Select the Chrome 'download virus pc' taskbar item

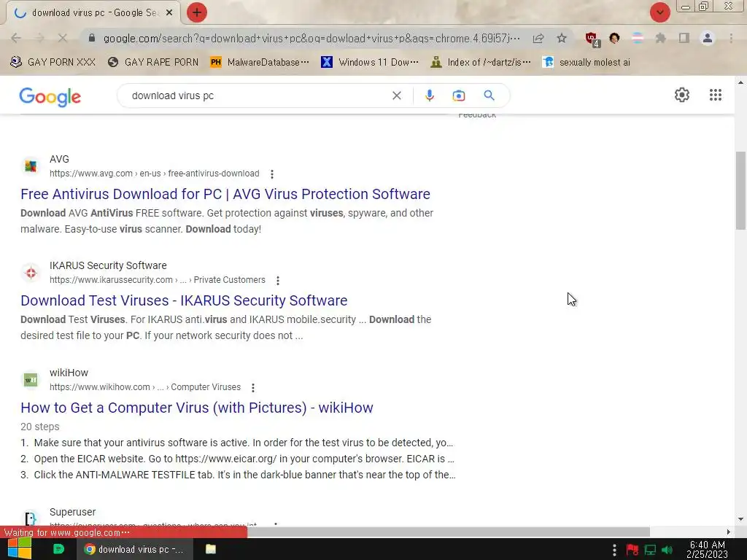coord(135,549)
